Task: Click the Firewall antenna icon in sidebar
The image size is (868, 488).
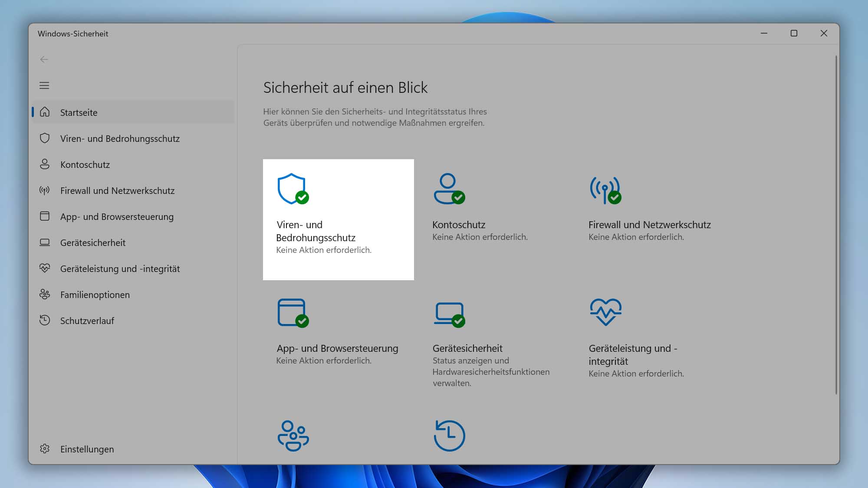Action: pyautogui.click(x=45, y=190)
